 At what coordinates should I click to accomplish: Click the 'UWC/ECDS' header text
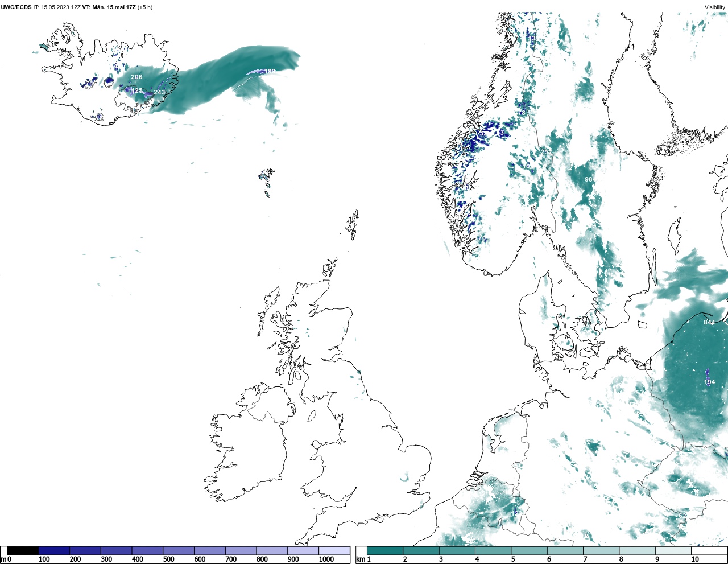click(x=16, y=7)
